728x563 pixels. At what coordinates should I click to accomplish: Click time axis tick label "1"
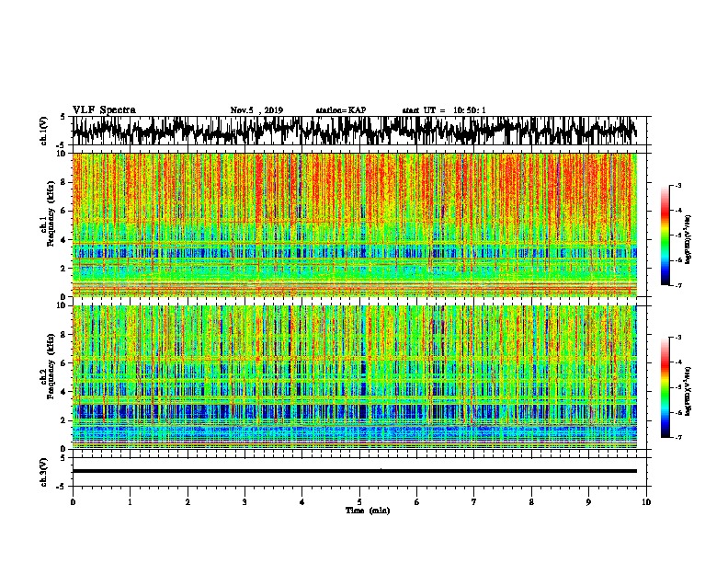[130, 502]
